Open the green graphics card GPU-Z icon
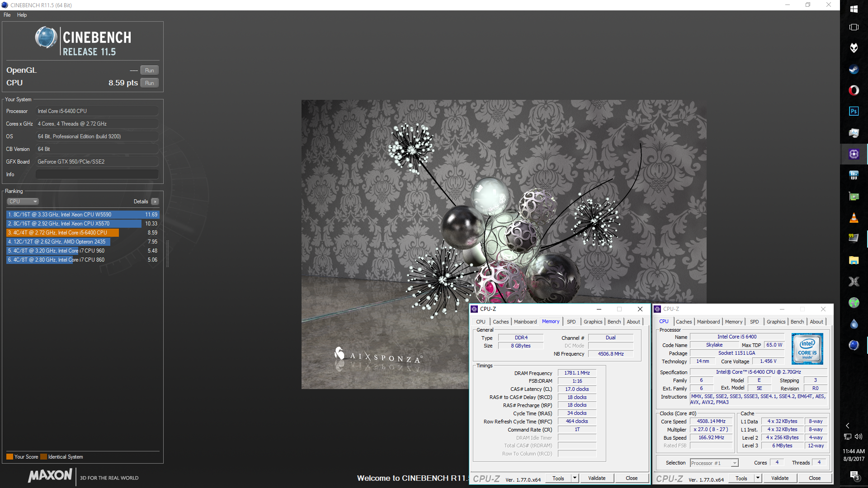 click(854, 197)
